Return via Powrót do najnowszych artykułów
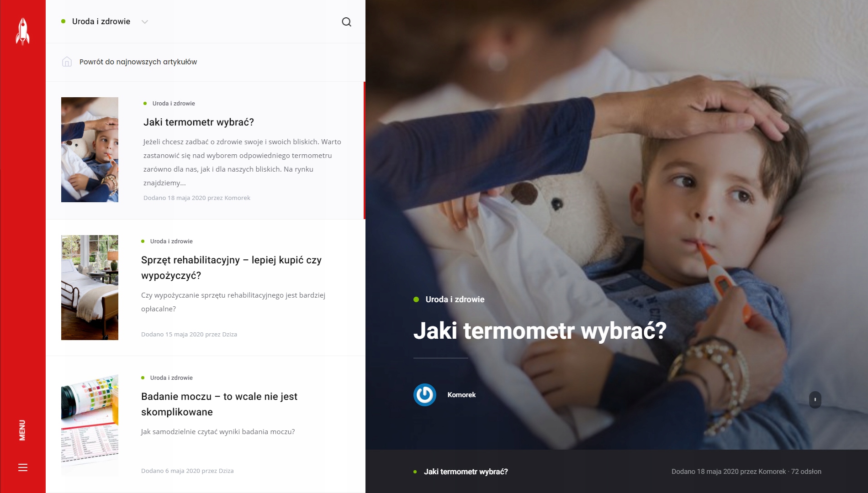 138,62
